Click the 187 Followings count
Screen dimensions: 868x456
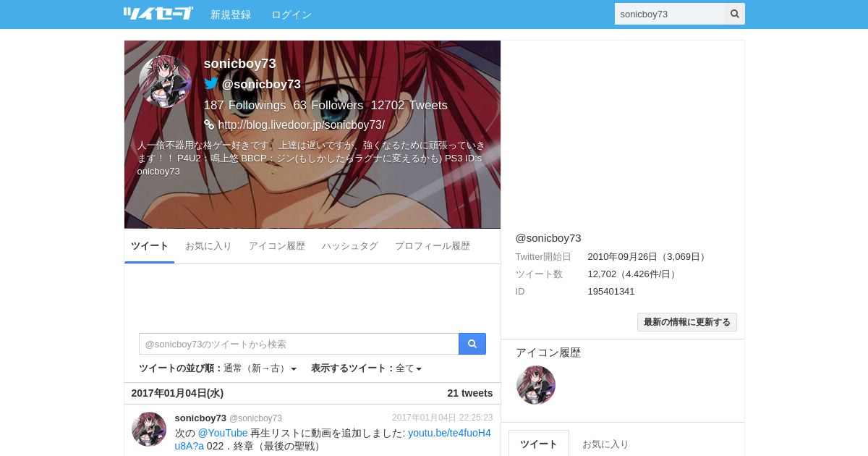pos(244,105)
